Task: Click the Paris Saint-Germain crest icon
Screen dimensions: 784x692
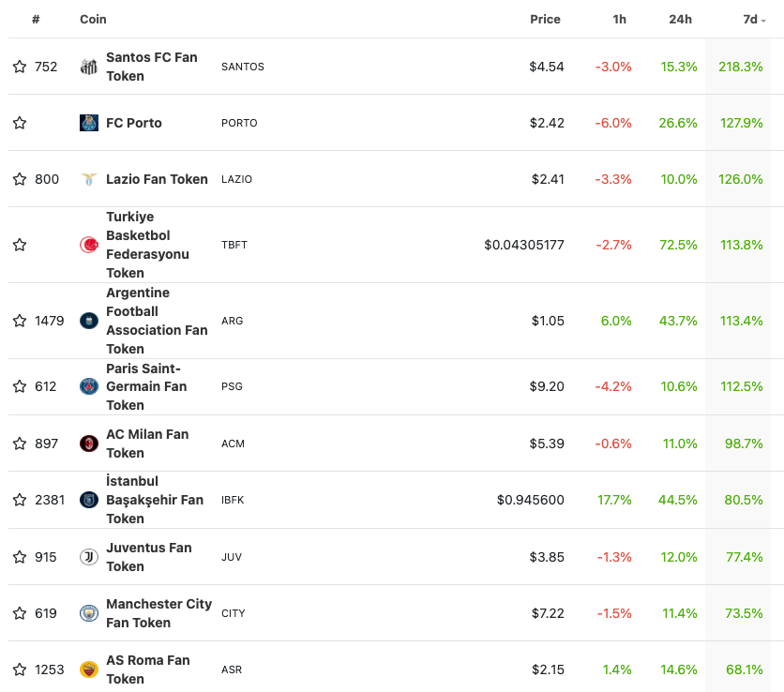Action: (89, 386)
